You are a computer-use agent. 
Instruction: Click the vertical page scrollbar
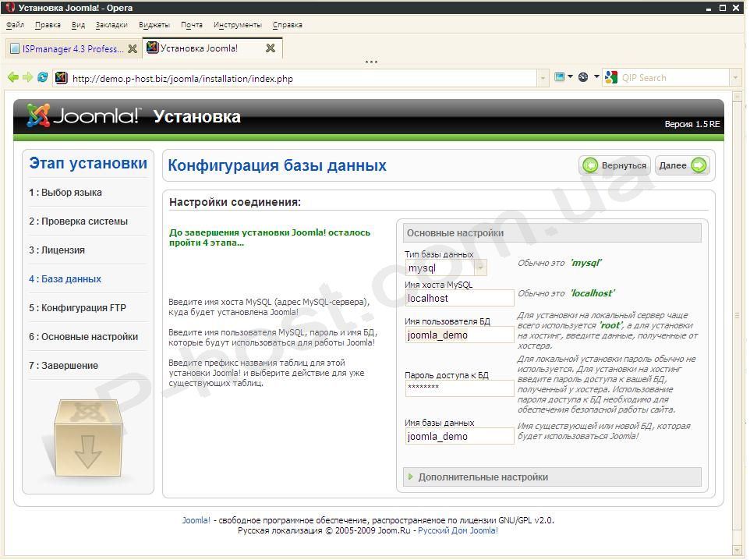click(737, 316)
